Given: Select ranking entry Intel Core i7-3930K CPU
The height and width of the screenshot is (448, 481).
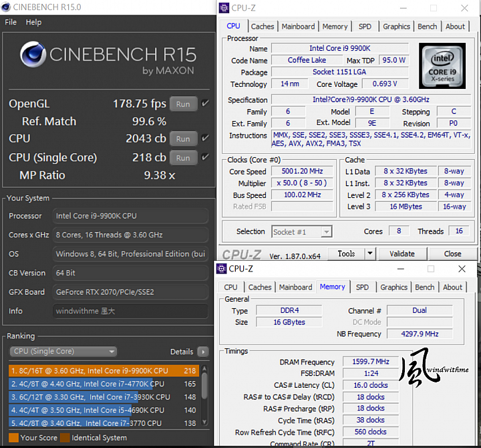Looking at the screenshot, I should pos(104,397).
